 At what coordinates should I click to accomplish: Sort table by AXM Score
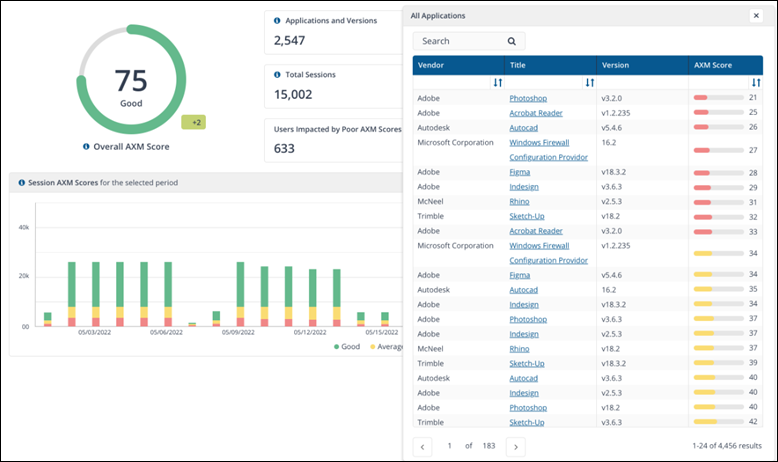pos(757,83)
